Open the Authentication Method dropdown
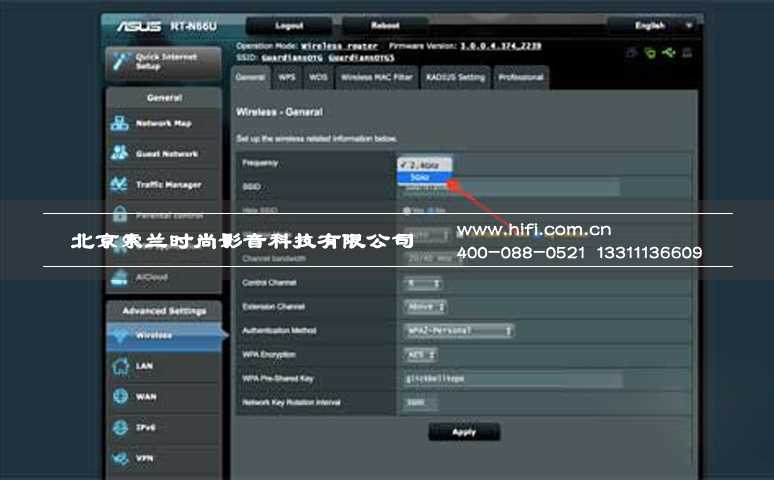This screenshot has height=480, width=774. (459, 331)
